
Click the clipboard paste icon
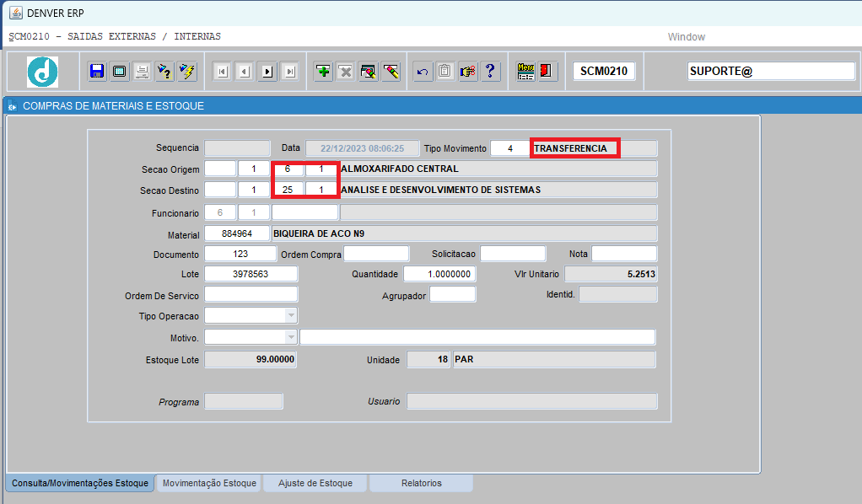444,72
